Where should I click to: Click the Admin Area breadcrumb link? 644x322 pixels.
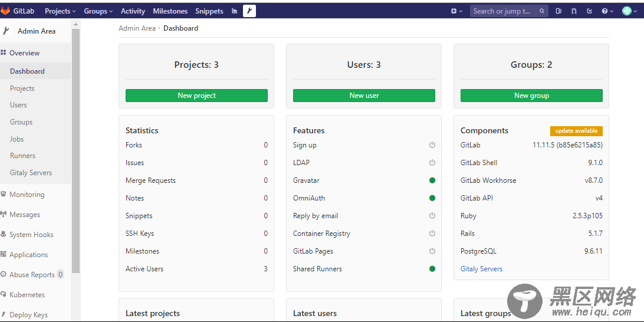[137, 28]
